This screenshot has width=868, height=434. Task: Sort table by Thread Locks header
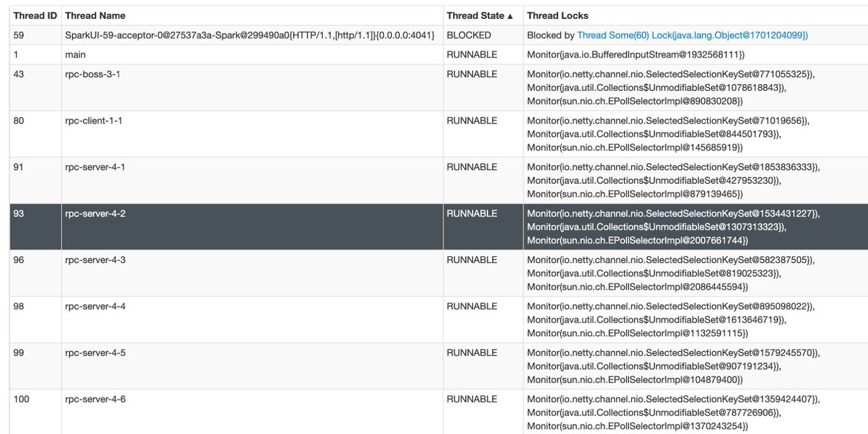pyautogui.click(x=557, y=16)
